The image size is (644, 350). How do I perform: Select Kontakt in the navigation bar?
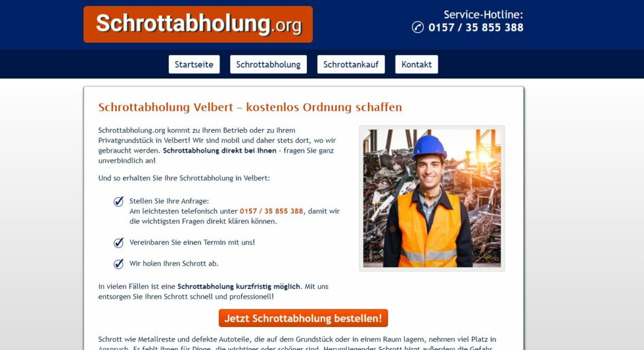[417, 65]
